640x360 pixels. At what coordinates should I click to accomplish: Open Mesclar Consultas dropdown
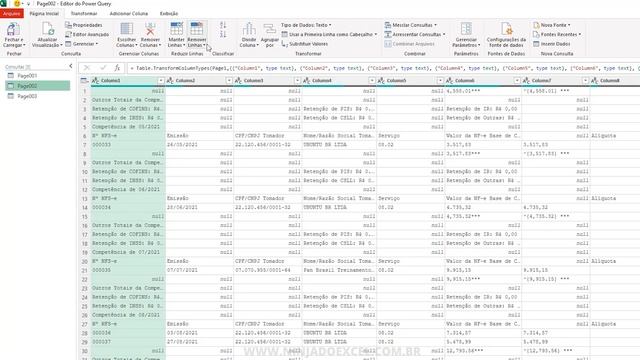pyautogui.click(x=411, y=25)
